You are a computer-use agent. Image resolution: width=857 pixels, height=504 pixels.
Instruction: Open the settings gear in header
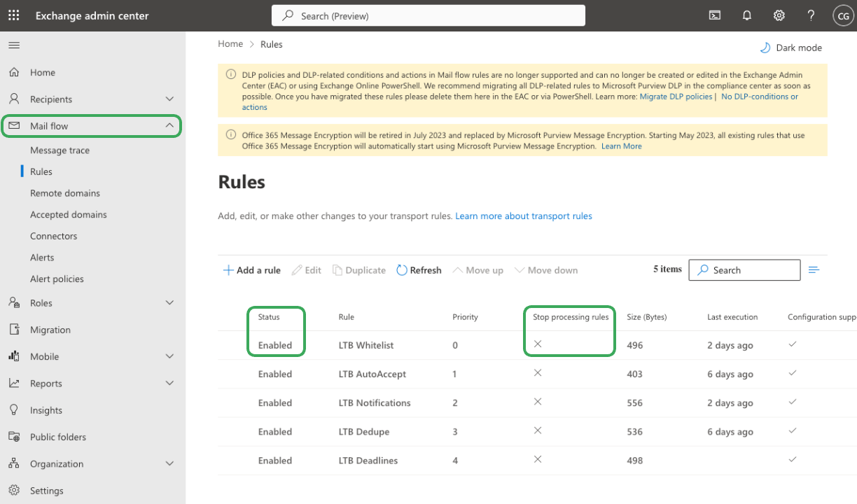tap(779, 15)
